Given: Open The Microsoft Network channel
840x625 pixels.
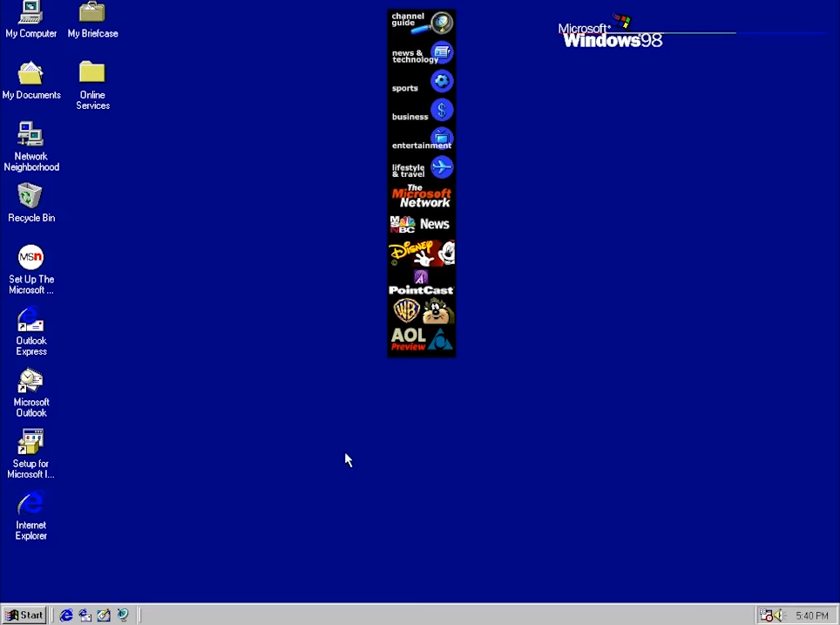Looking at the screenshot, I should (422, 195).
